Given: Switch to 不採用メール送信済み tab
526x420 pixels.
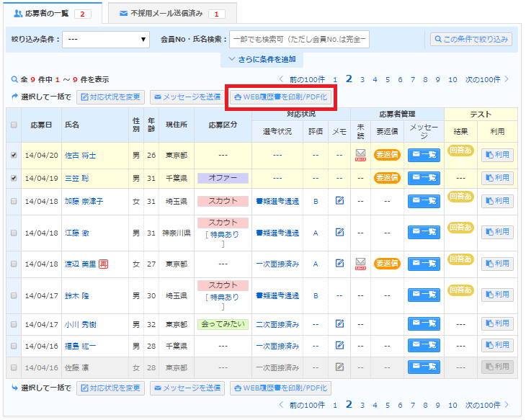Looking at the screenshot, I should (x=172, y=14).
